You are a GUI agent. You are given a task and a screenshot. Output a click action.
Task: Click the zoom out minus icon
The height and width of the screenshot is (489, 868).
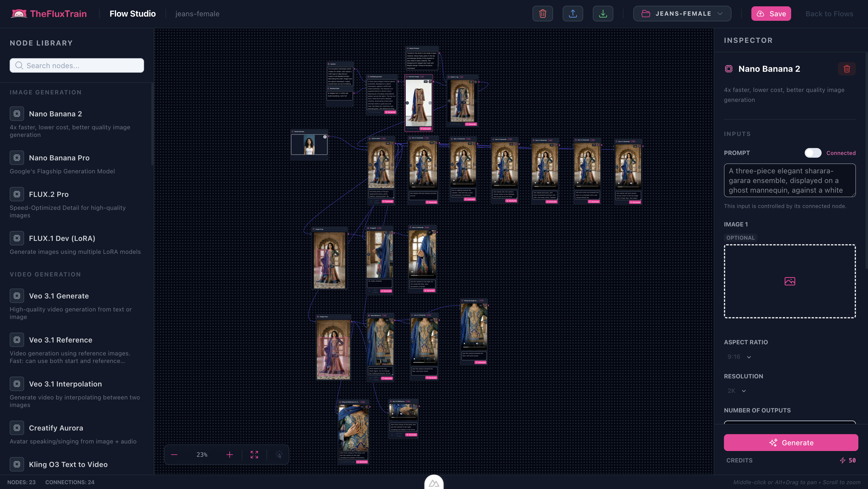[174, 455]
